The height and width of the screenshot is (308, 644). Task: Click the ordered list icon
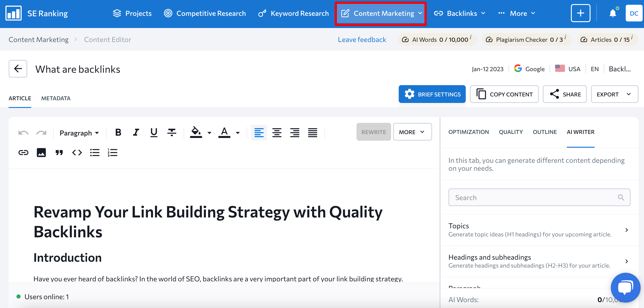click(113, 152)
